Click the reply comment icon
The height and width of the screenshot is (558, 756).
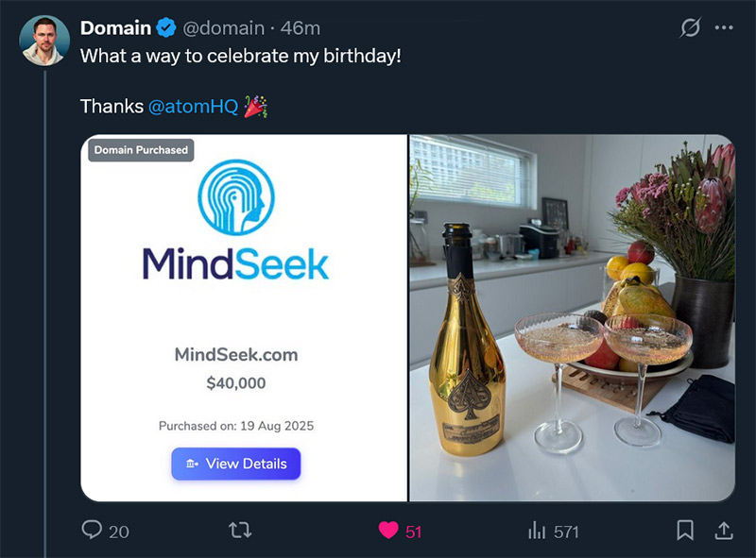coord(92,531)
